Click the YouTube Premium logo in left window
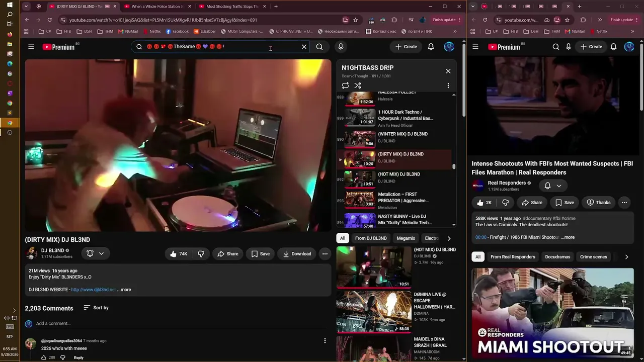644x362 pixels. [x=59, y=47]
